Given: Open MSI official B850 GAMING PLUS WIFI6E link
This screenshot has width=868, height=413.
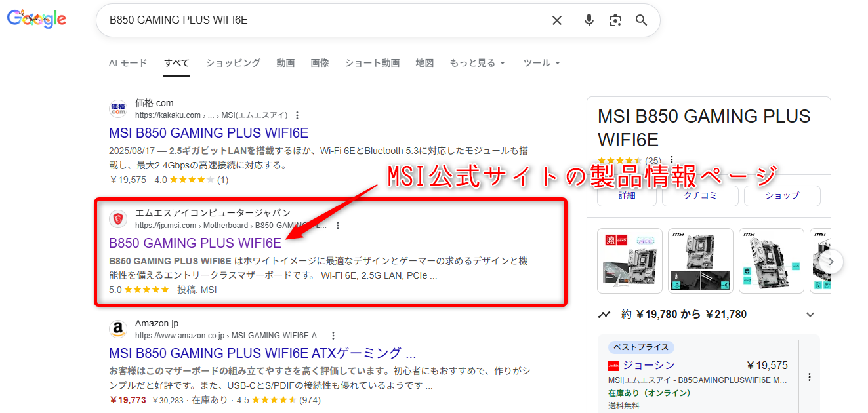Looking at the screenshot, I should 195,243.
